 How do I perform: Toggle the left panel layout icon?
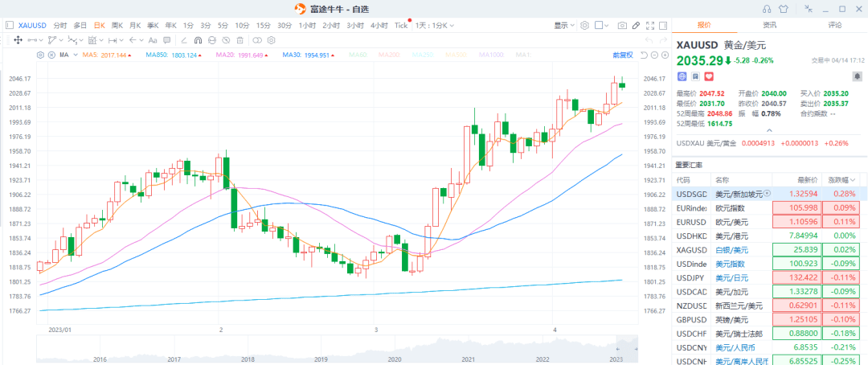coord(9,26)
